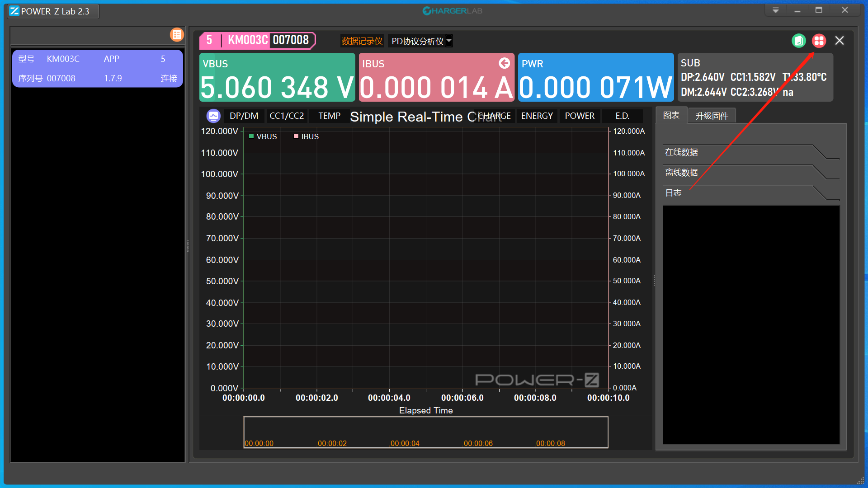
Task: Toggle the CC1/CC2 chart series
Action: [x=287, y=116]
